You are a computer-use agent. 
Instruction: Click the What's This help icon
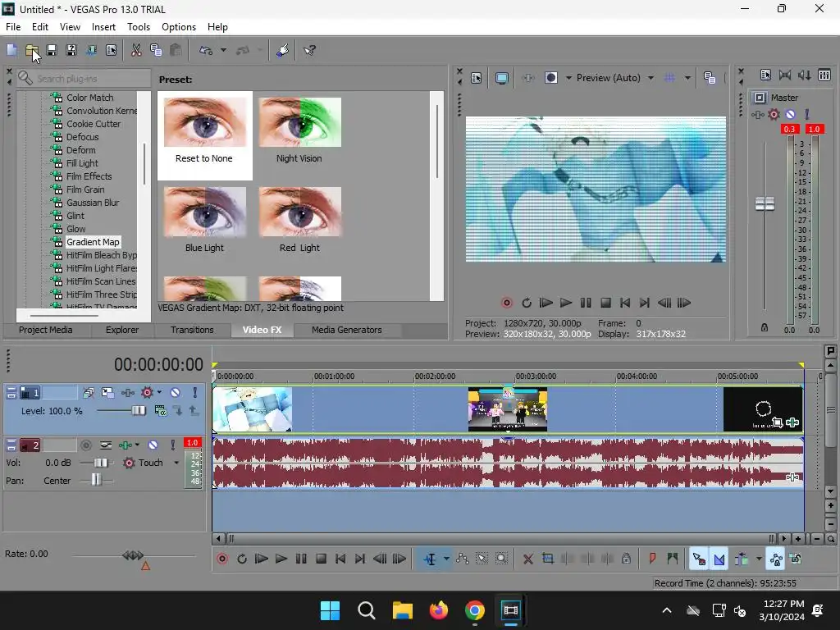[309, 50]
